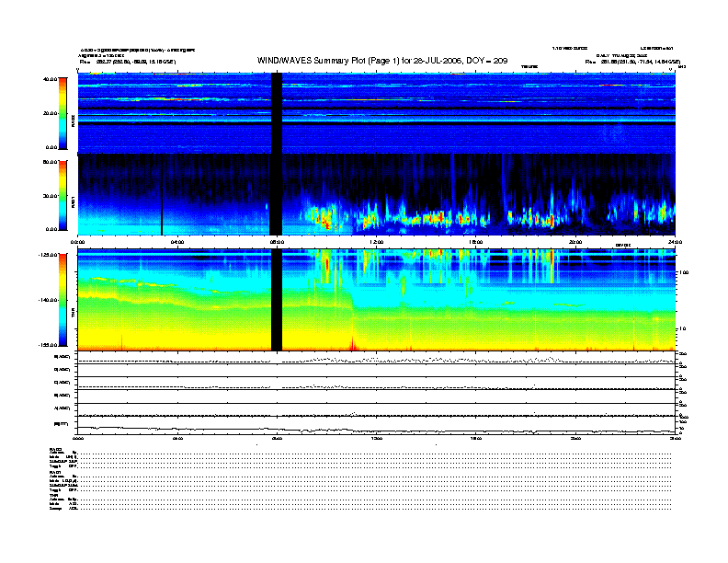Screen dimensions: 728x563
Task: Click the 40.00 label on RAD2 scale
Action: tap(50, 79)
